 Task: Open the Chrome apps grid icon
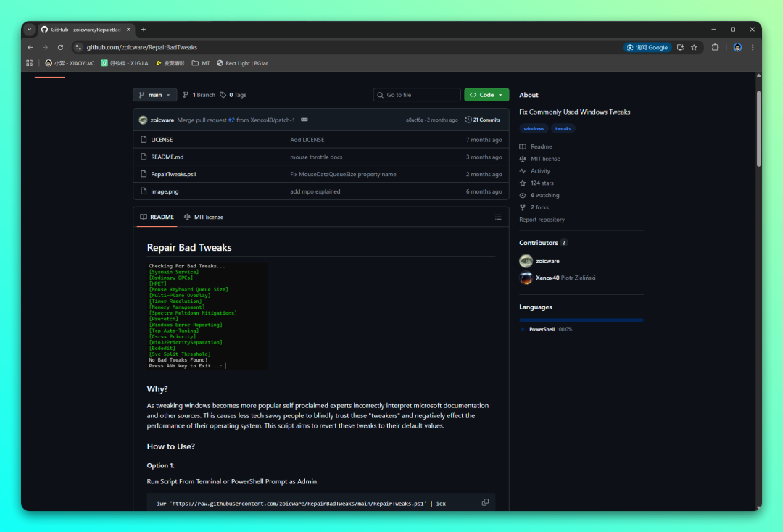(x=30, y=63)
